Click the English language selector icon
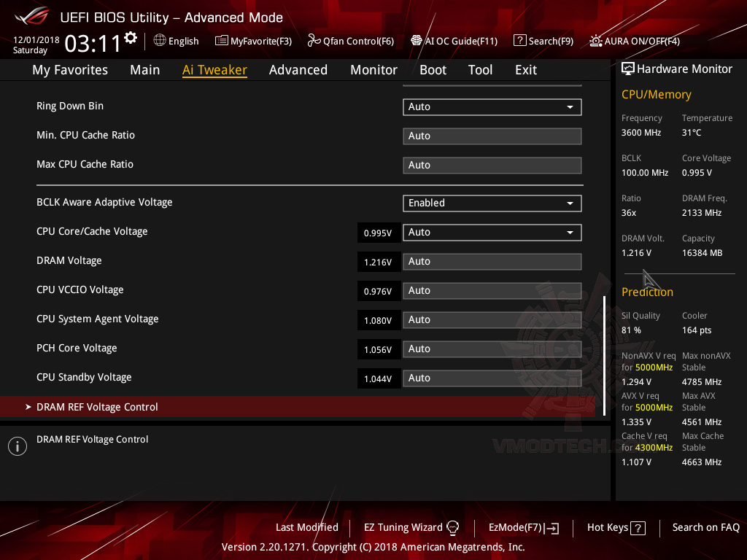The width and height of the screenshot is (747, 560). (x=160, y=41)
